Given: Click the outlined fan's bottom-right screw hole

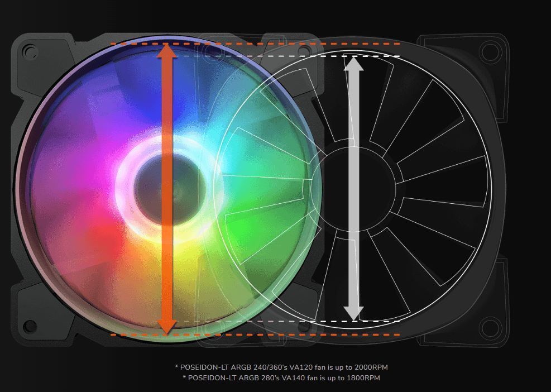Looking at the screenshot, I should 490,326.
